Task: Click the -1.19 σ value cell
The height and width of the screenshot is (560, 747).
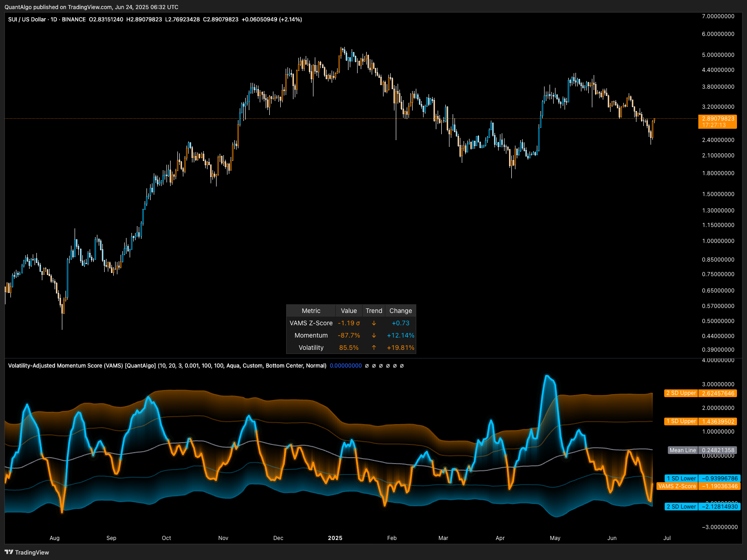Action: point(349,323)
